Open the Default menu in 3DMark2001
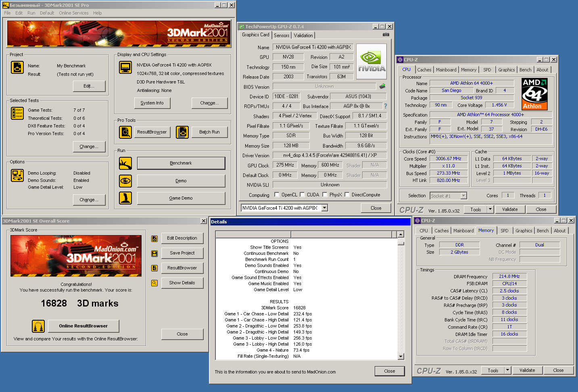Image resolution: width=578 pixels, height=392 pixels. click(x=47, y=13)
